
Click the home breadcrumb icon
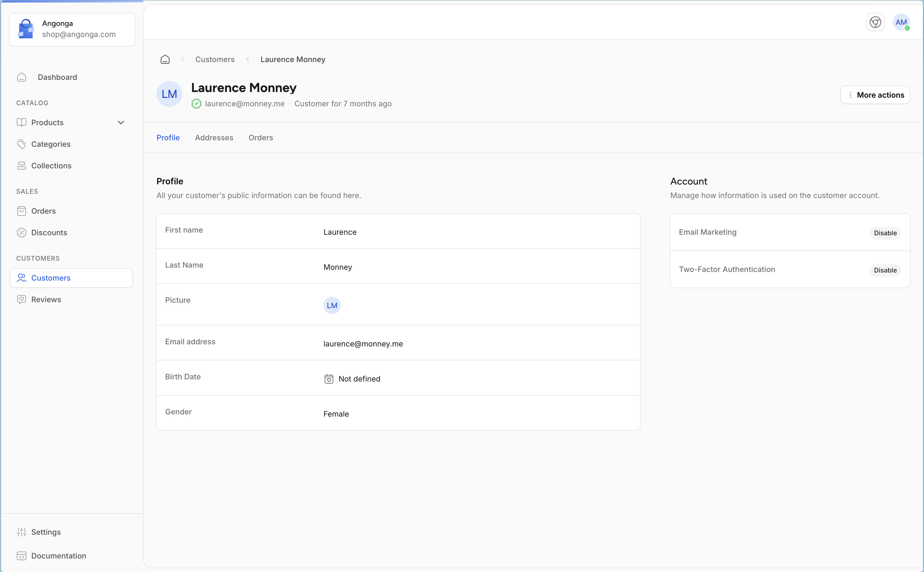tap(165, 59)
